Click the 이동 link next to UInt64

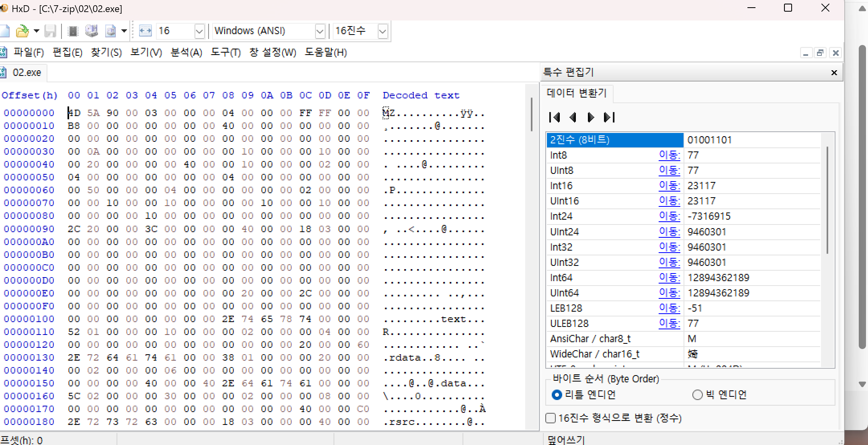669,293
